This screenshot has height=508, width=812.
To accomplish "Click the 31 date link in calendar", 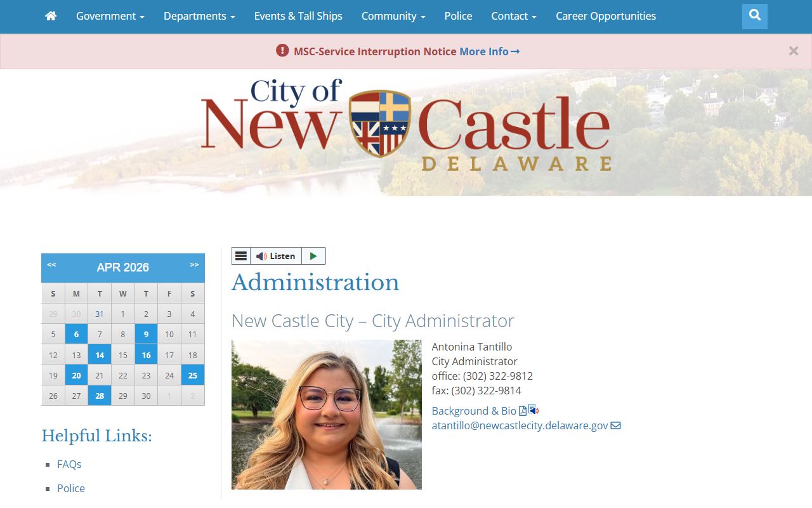I will point(100,314).
